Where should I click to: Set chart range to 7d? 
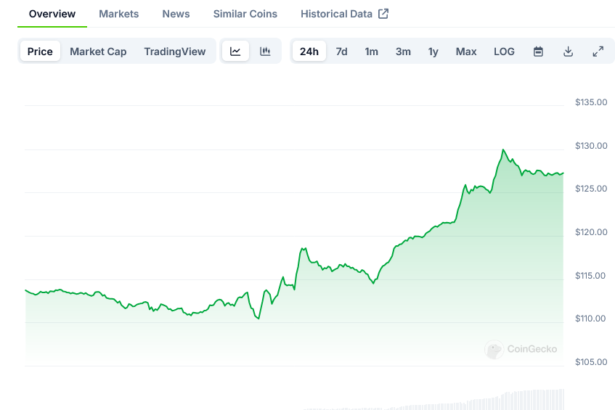[342, 52]
